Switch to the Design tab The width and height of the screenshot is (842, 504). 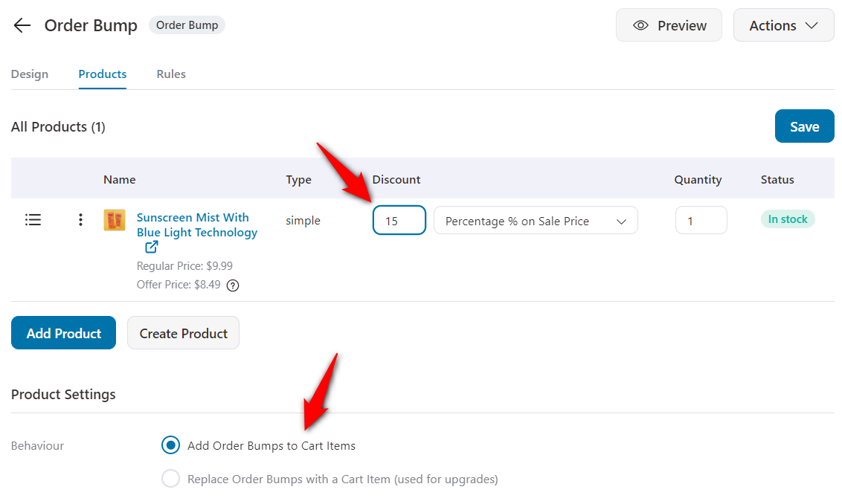coord(30,74)
